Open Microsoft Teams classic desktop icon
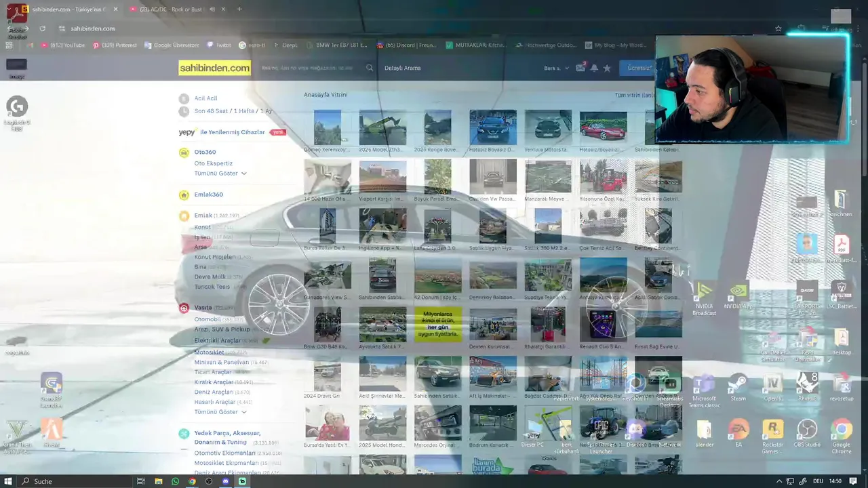Viewport: 868px width, 488px height. 704,391
